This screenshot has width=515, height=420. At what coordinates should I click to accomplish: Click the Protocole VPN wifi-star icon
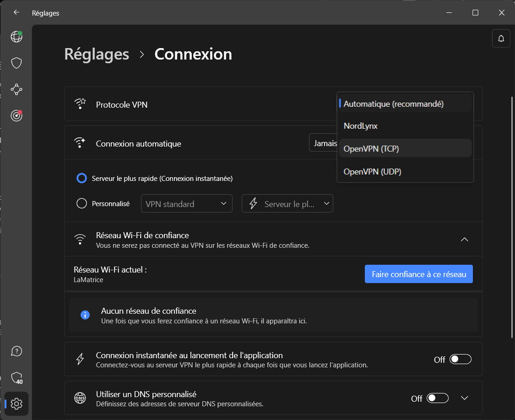(x=80, y=104)
